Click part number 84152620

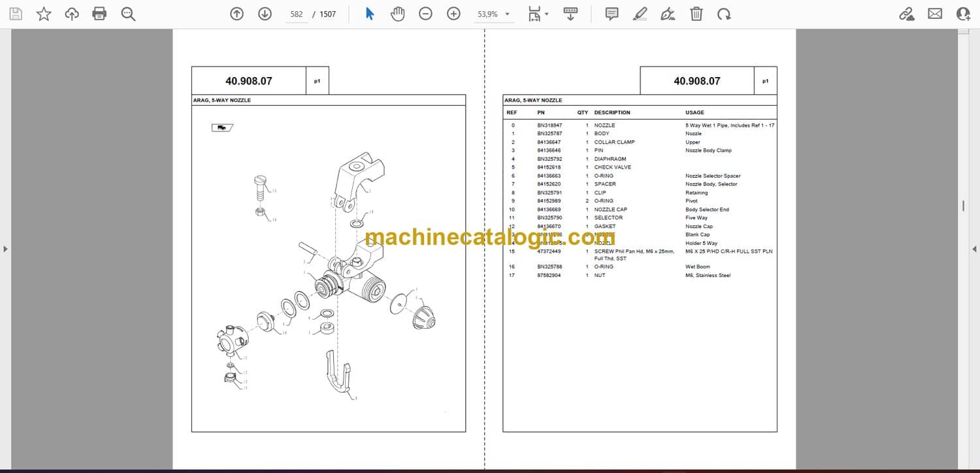(x=549, y=184)
